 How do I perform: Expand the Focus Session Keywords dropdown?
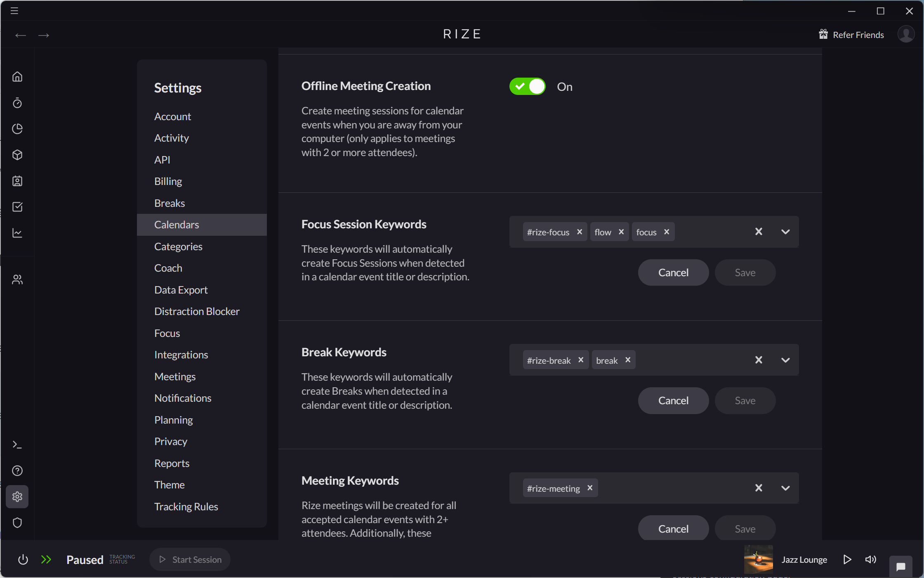click(785, 232)
